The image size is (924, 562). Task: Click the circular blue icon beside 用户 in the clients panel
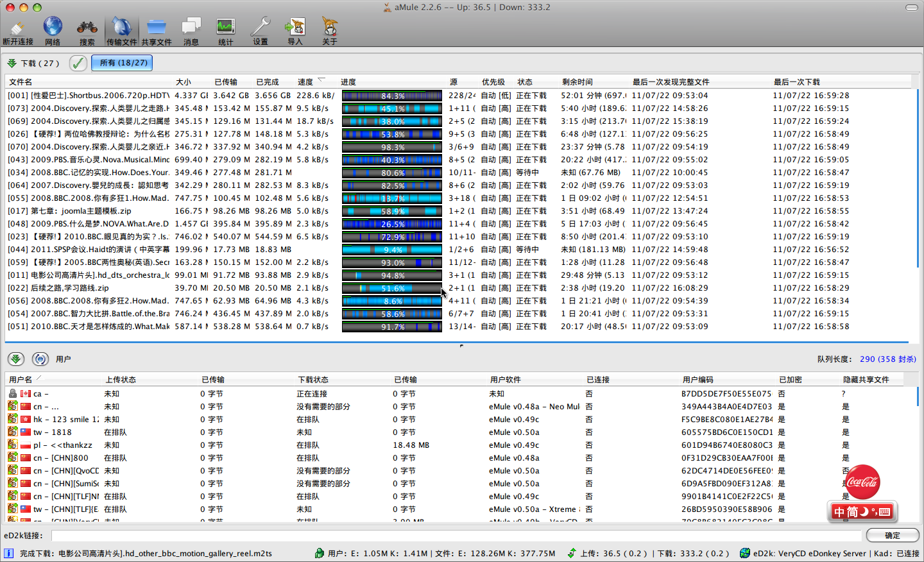[40, 359]
